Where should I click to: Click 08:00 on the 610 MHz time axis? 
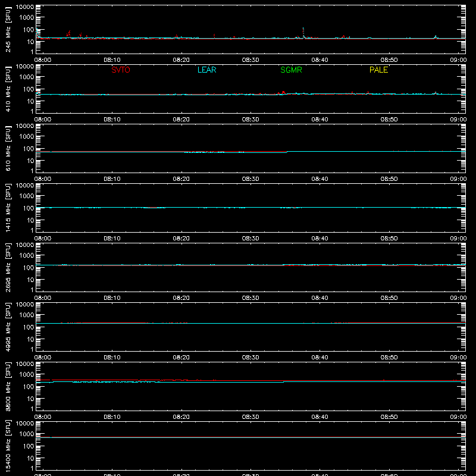43,179
